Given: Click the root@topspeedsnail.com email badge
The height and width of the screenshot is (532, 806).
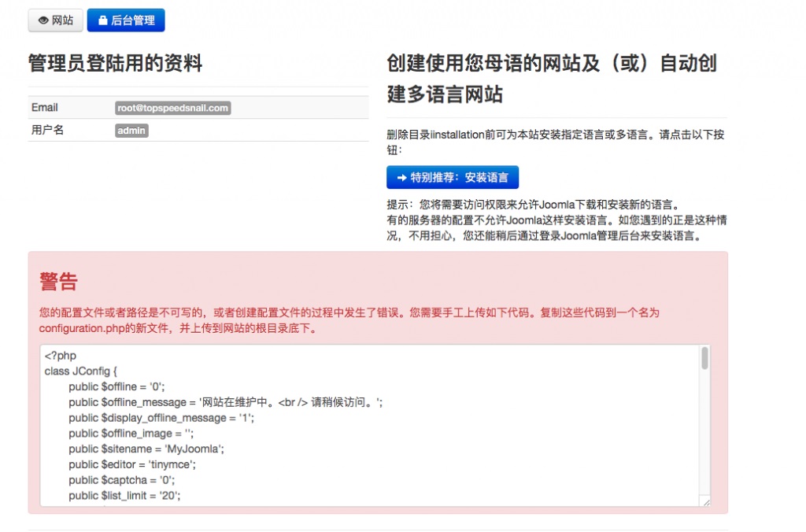Looking at the screenshot, I should point(172,108).
